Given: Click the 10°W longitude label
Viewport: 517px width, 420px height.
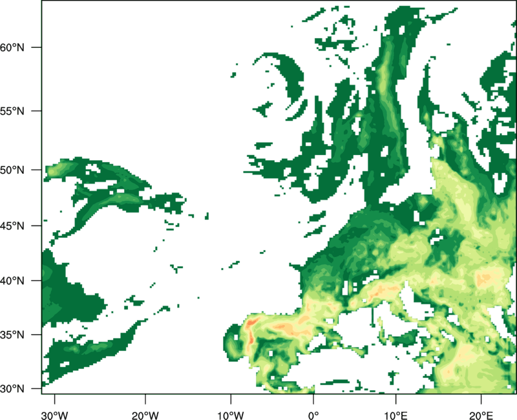Looking at the screenshot, I should [231, 415].
